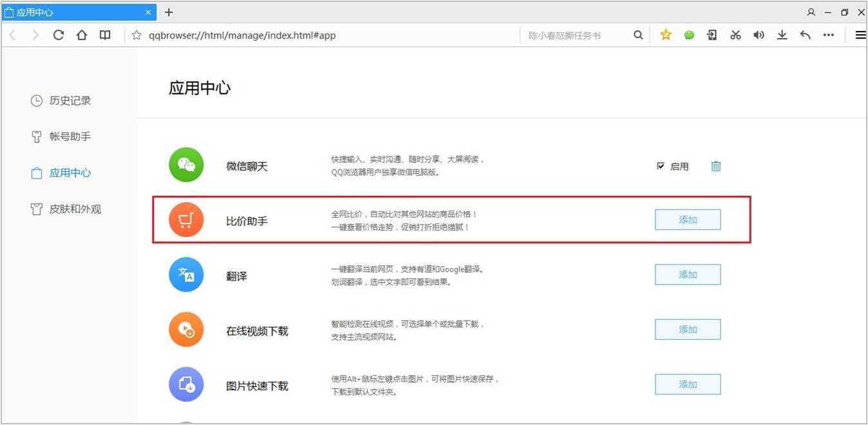Viewport: 868px width, 425px height.
Task: Open a new tab with plus button
Action: click(x=169, y=12)
